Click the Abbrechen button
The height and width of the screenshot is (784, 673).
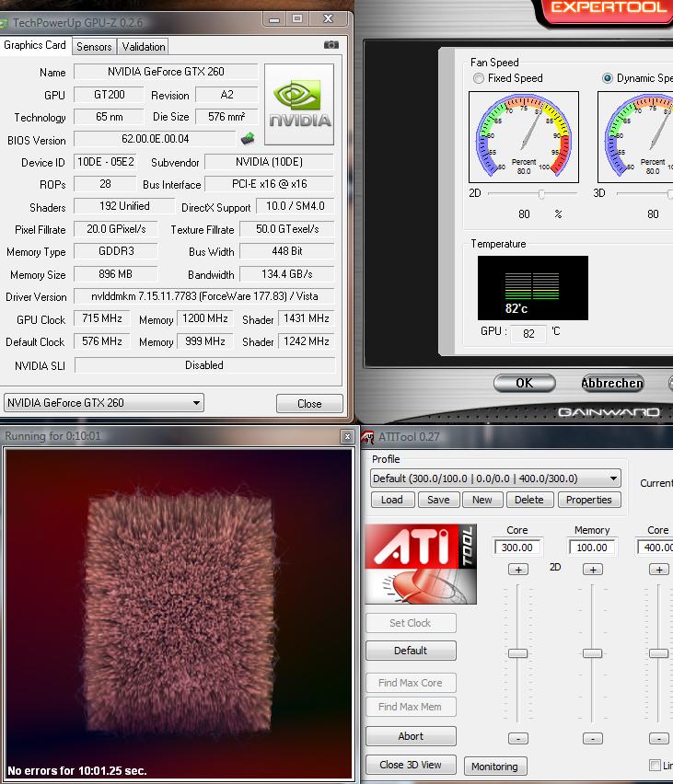point(612,383)
